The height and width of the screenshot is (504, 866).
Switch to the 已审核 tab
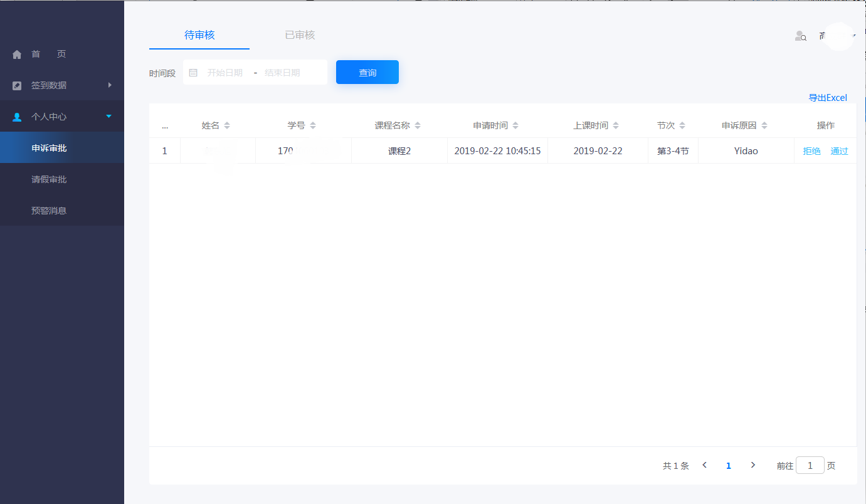pos(300,35)
